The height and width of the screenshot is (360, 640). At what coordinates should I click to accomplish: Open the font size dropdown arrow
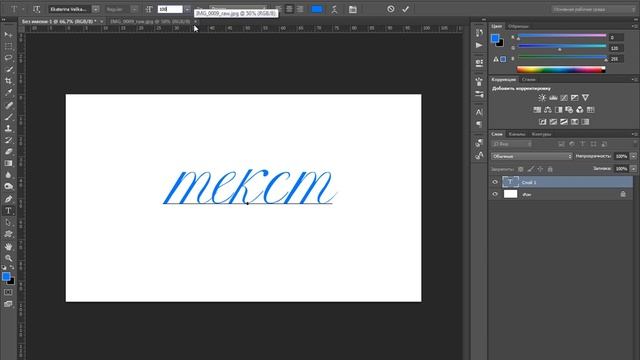tap(187, 9)
